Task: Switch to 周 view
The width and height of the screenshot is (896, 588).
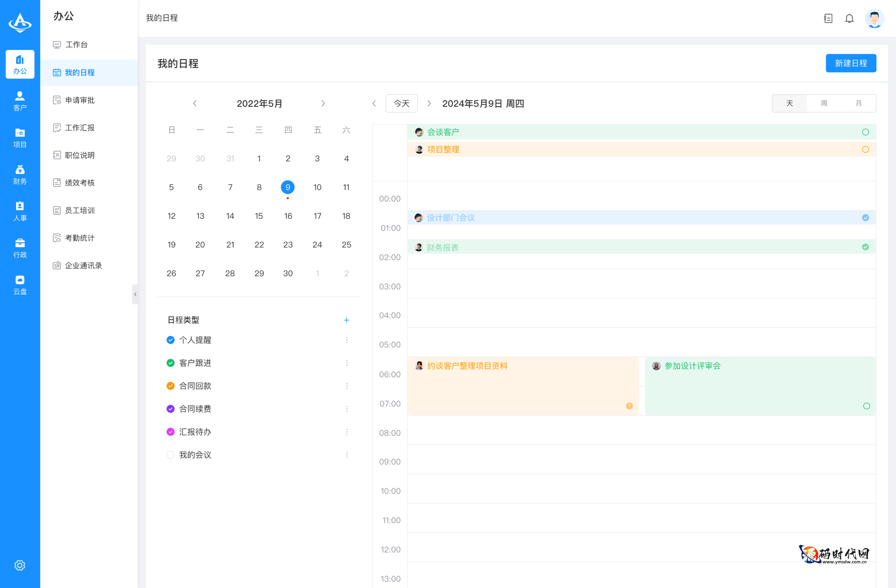Action: click(x=824, y=103)
